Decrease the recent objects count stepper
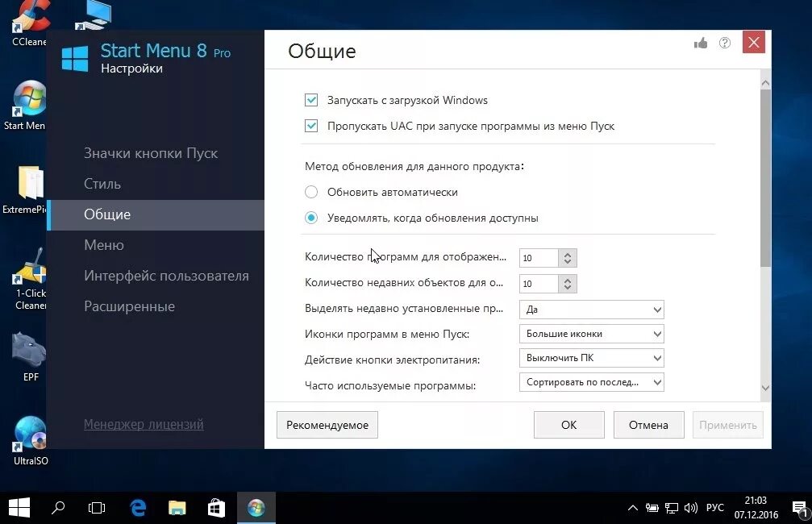The image size is (812, 524). coord(568,287)
